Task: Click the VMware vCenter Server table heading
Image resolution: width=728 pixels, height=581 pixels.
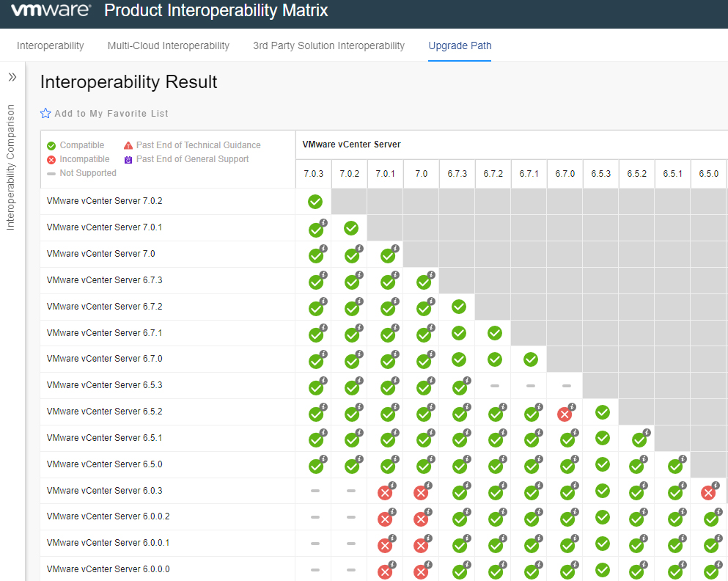Action: click(x=351, y=145)
